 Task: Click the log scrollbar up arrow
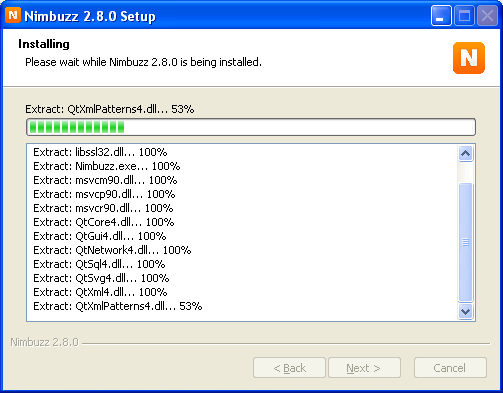465,154
